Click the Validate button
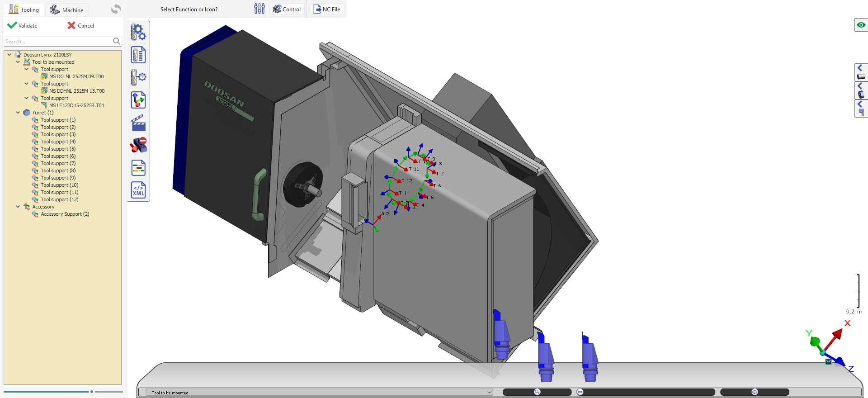The image size is (868, 398). (x=23, y=25)
